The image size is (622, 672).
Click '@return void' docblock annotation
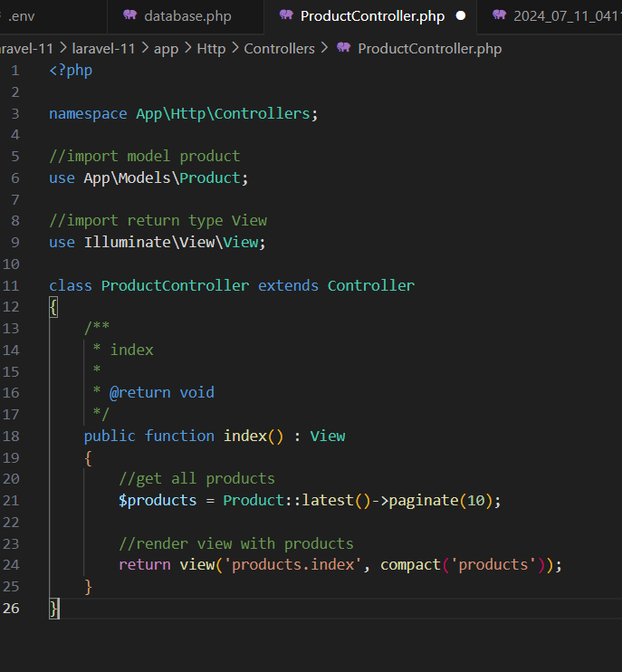162,393
